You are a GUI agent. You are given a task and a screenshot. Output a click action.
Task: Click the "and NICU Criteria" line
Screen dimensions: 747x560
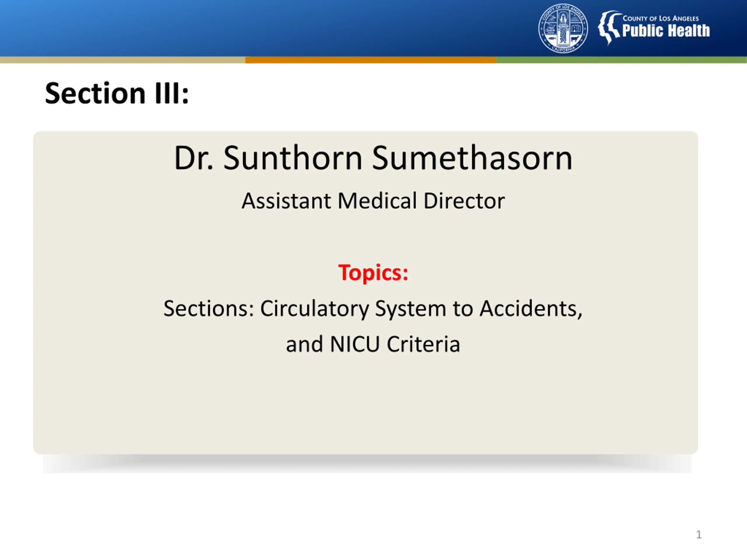373,344
